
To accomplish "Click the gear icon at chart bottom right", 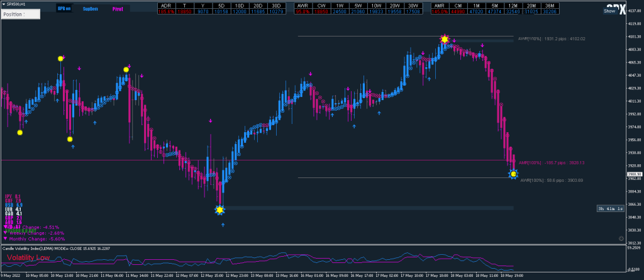I will pyautogui.click(x=621, y=239).
